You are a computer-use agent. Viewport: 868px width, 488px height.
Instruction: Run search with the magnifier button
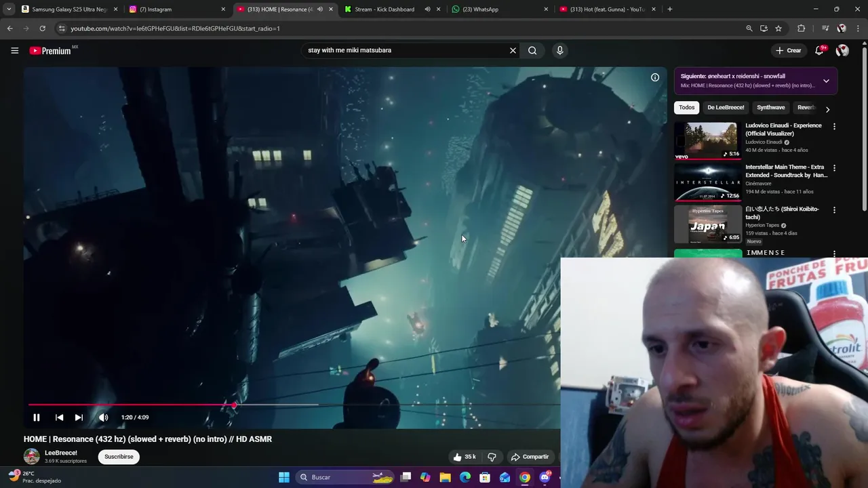[x=532, y=50]
